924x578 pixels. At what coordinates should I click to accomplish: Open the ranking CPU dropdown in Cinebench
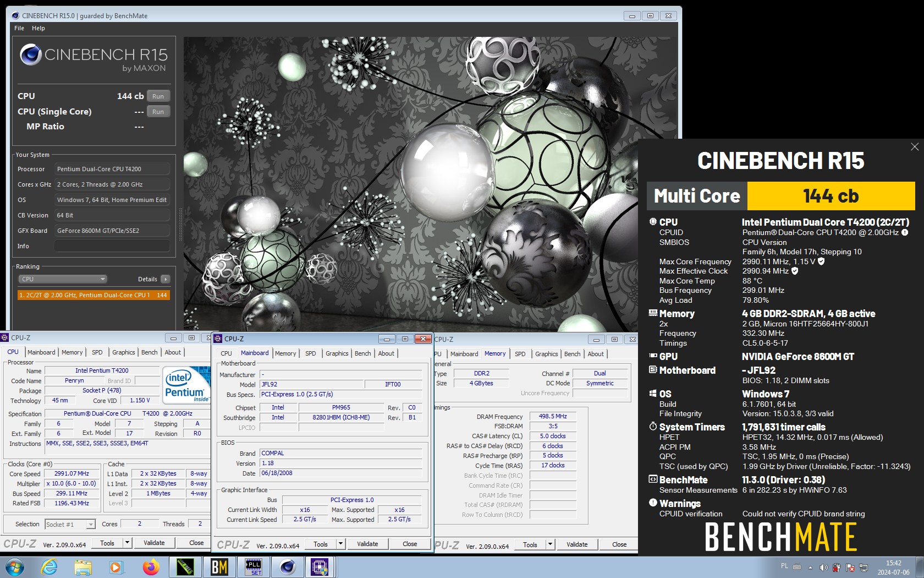click(63, 279)
